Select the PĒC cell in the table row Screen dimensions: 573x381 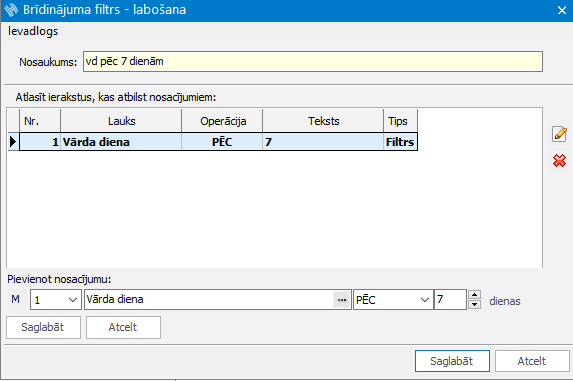tap(222, 142)
